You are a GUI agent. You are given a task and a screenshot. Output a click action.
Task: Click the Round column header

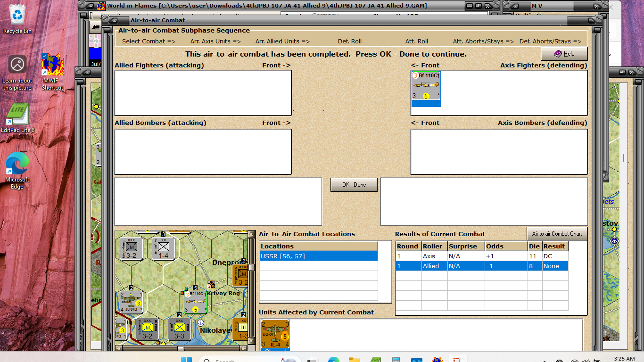coord(408,246)
